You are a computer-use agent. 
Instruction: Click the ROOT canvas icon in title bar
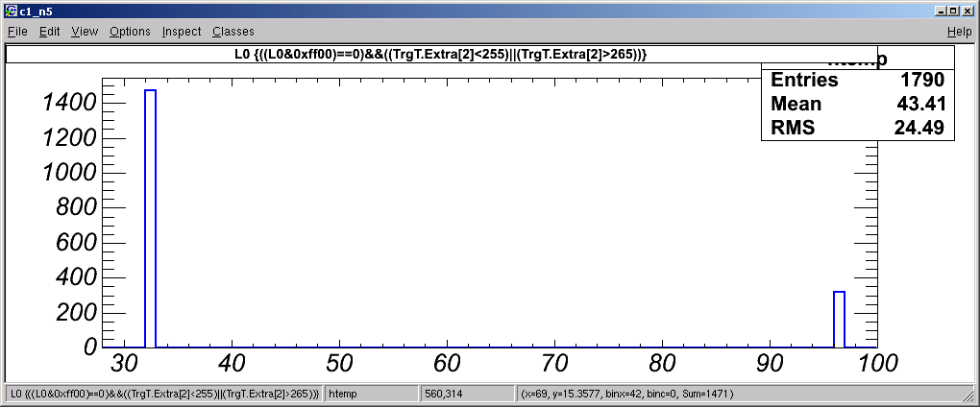[x=12, y=12]
